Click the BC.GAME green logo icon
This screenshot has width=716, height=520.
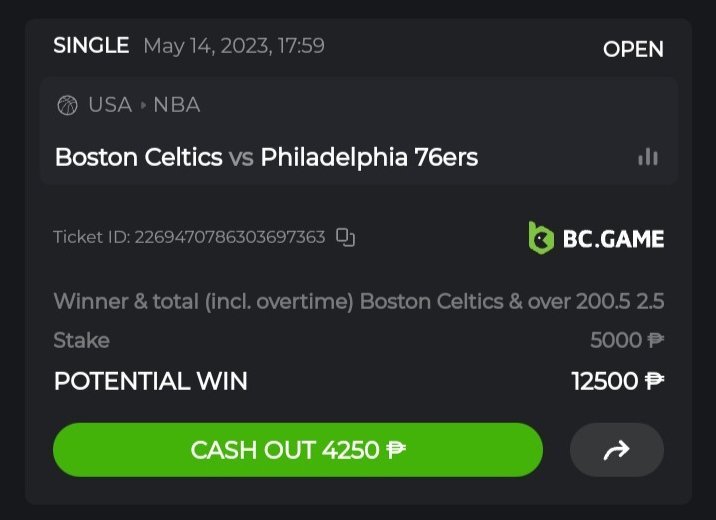[541, 238]
